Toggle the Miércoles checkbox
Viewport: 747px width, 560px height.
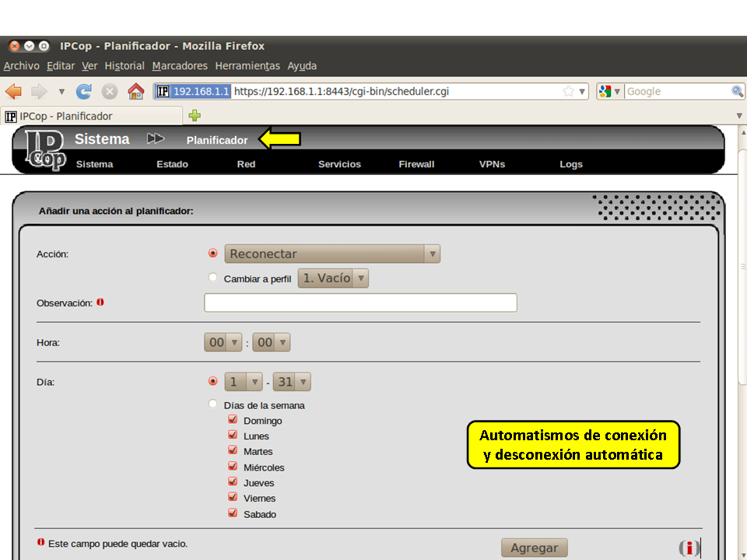233,467
